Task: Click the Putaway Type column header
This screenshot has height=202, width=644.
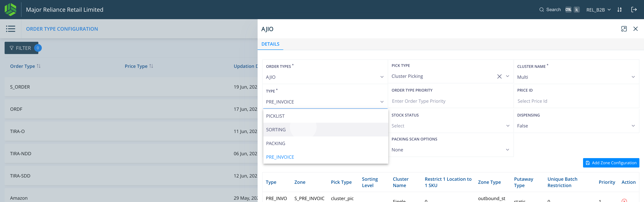Action: tap(523, 182)
